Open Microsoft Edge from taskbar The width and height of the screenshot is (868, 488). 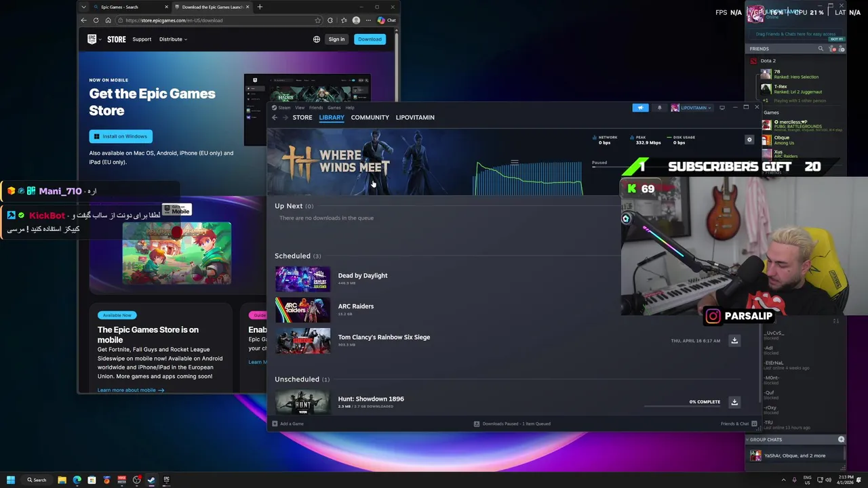77,480
